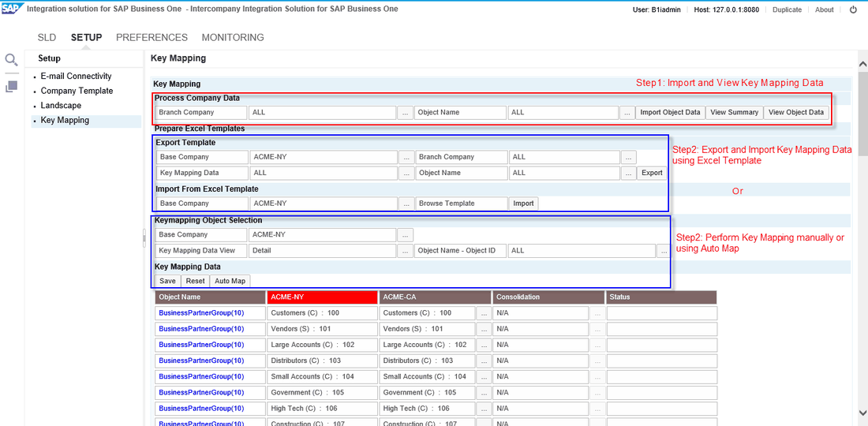The width and height of the screenshot is (868, 426).
Task: Click the sidebar collapse splitter handle
Action: tap(144, 238)
